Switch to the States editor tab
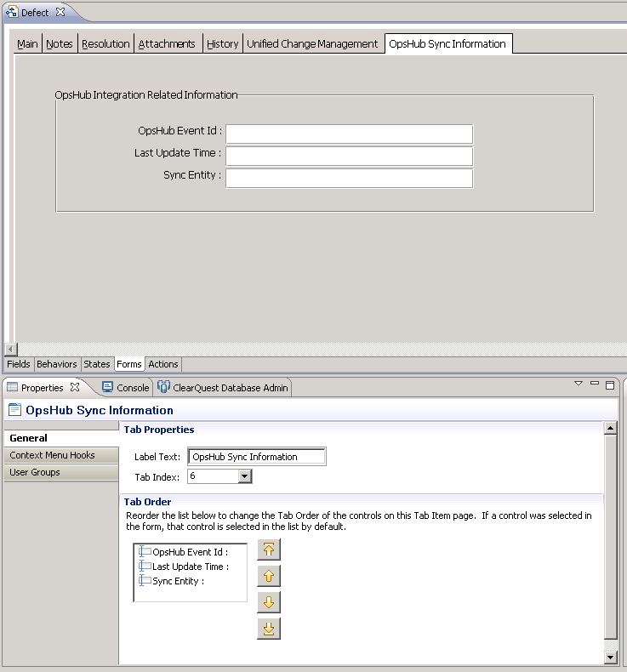Screen dimensions: 627x672 click(97, 364)
